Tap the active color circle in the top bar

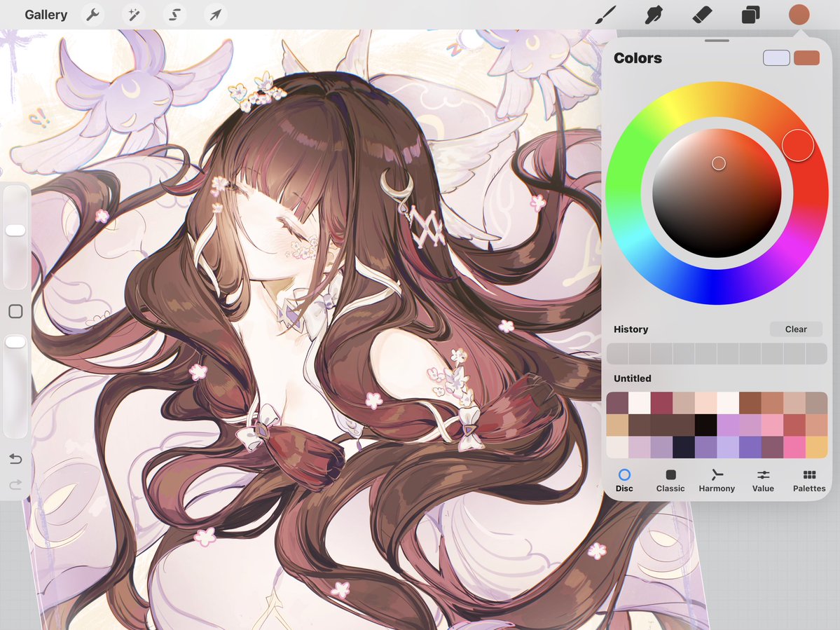coord(799,15)
